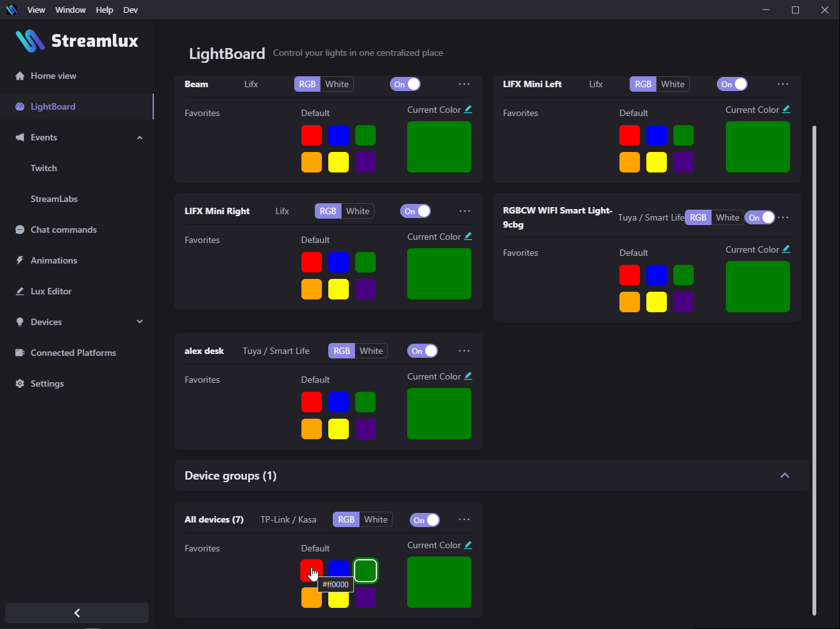Open the Dev menu
Viewport: 840px width, 629px height.
pyautogui.click(x=130, y=10)
